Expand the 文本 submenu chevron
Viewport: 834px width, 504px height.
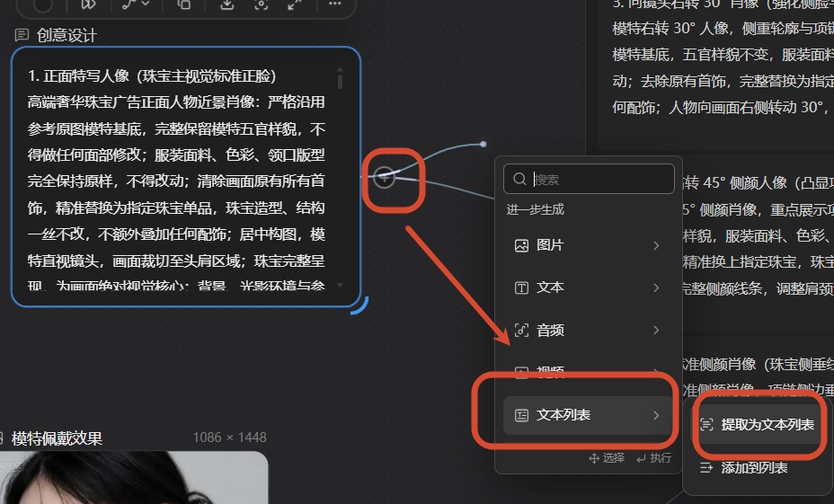[656, 287]
